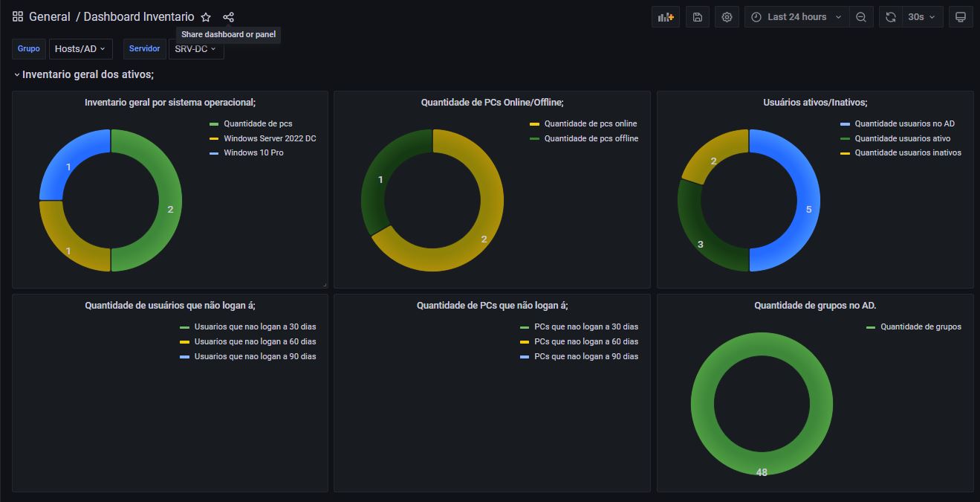Refresh the dashboard now

coord(890,17)
